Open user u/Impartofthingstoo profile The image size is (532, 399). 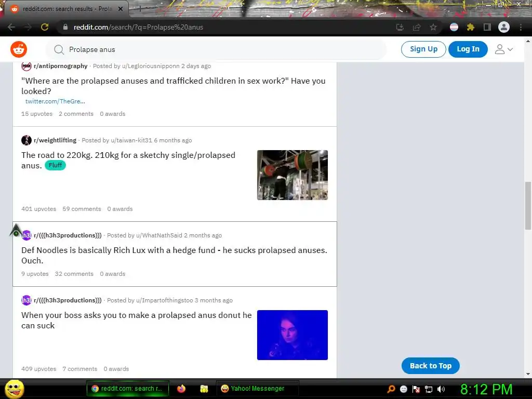tap(165, 300)
